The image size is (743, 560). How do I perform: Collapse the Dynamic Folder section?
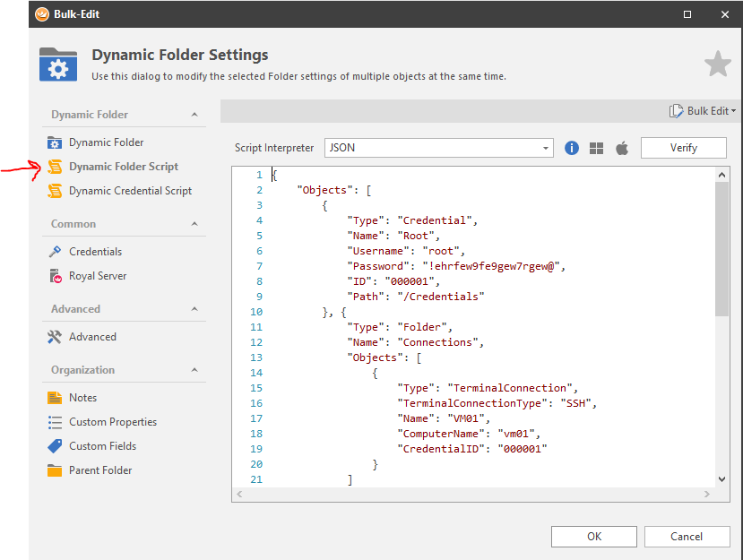[194, 115]
